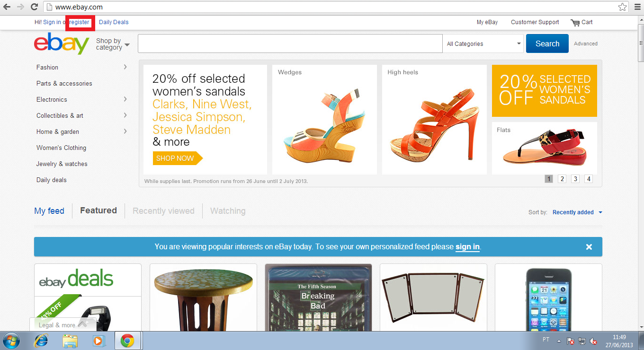
Task: Select the Featured tab
Action: click(98, 210)
